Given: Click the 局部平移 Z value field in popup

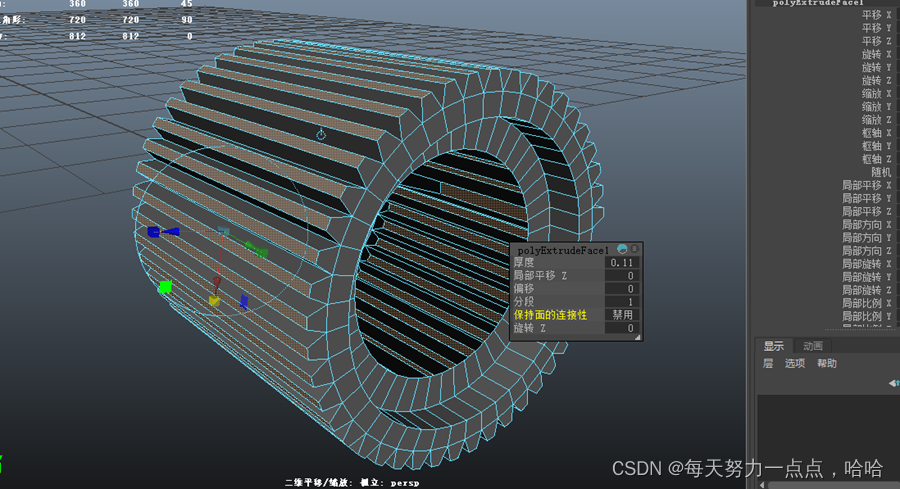Looking at the screenshot, I should coord(622,276).
